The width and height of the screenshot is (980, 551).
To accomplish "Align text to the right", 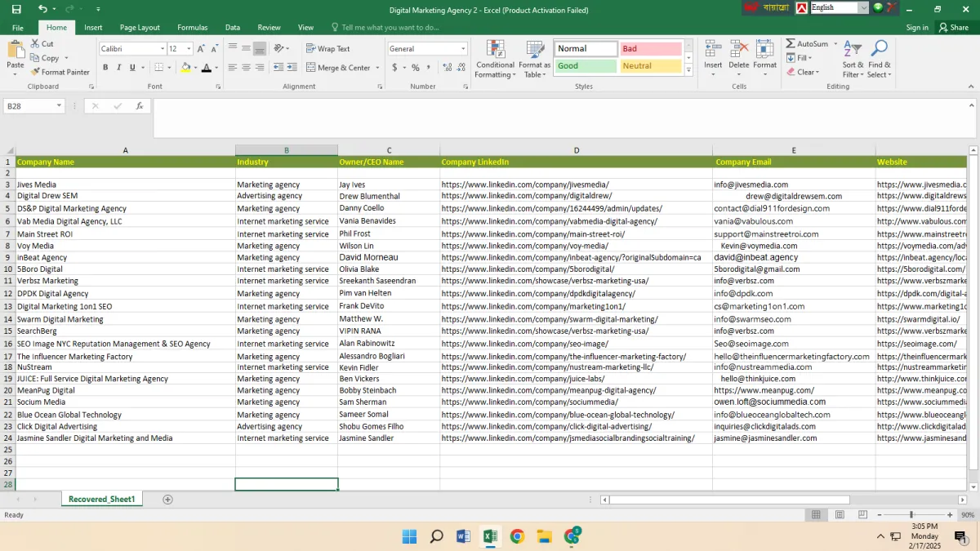I will tap(260, 68).
